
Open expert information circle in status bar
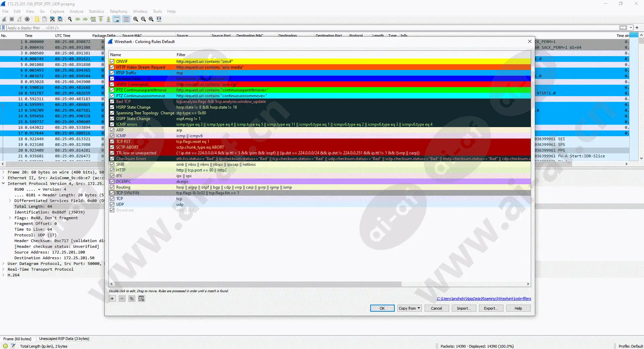click(x=5, y=346)
